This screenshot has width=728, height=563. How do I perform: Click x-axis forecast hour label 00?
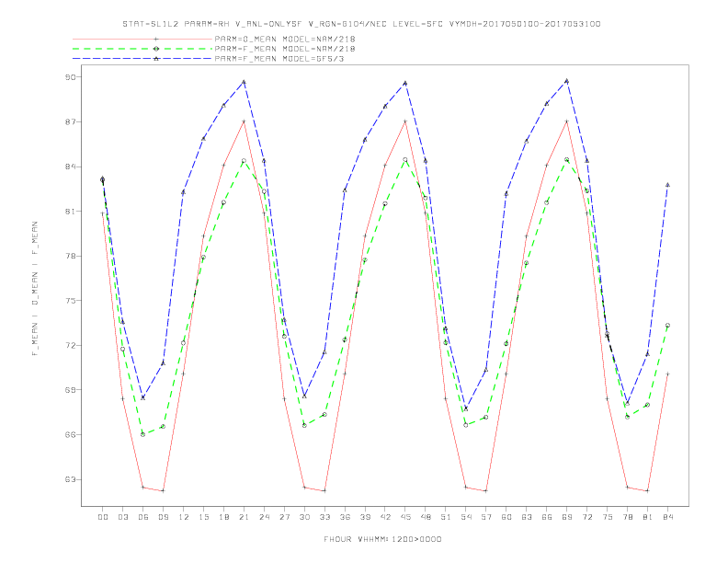[x=103, y=517]
